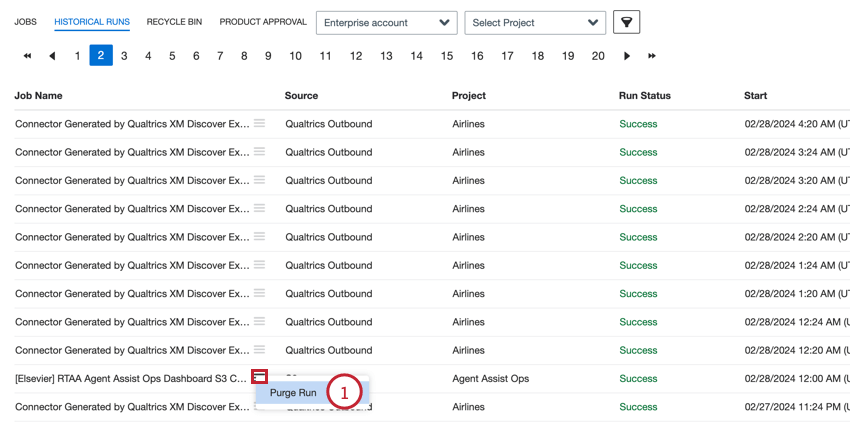Viewport: 850px width, 425px height.
Task: Choose Purge Run from context menu
Action: (x=293, y=393)
